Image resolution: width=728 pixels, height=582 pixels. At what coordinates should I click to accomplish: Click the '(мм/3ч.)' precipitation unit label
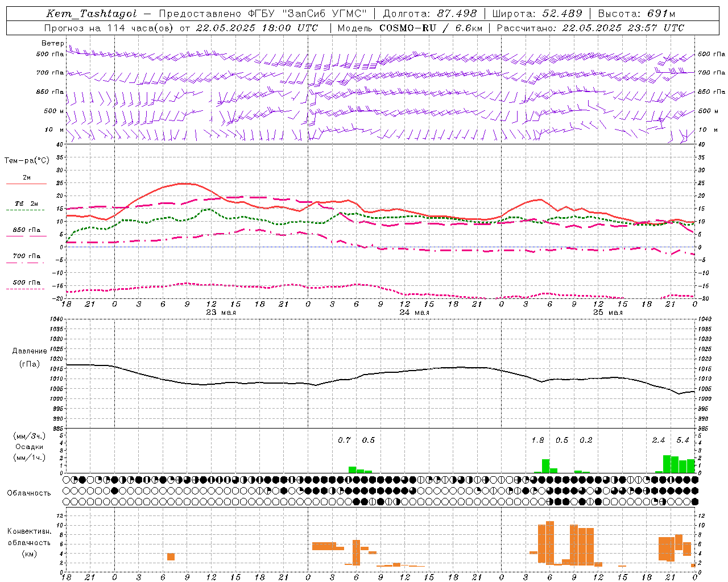tap(29, 436)
